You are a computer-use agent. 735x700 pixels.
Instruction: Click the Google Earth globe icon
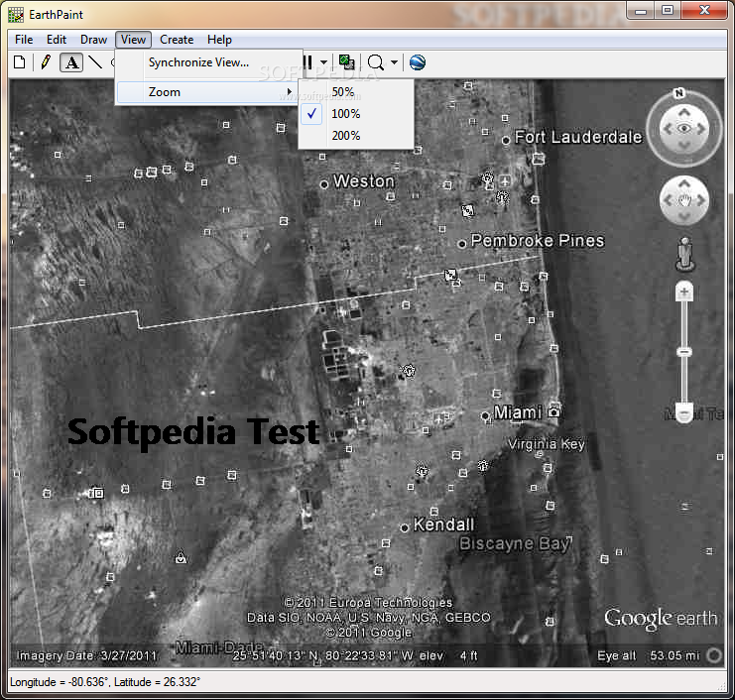point(418,62)
